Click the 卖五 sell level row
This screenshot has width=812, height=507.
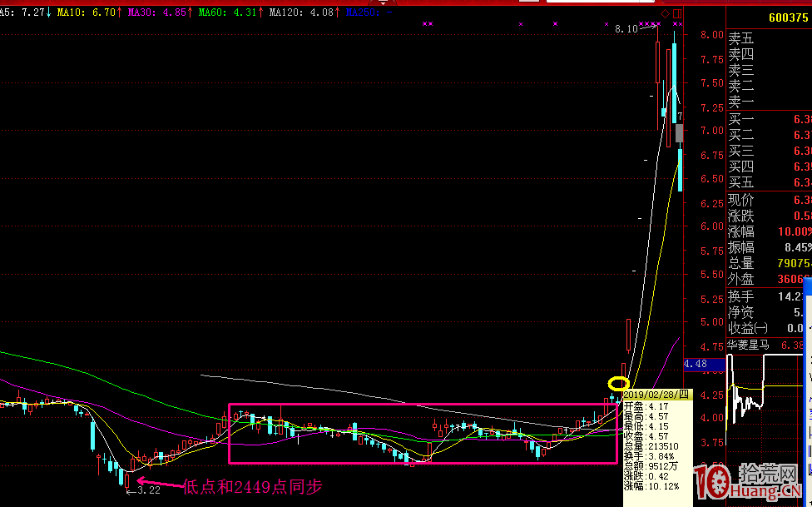(x=769, y=38)
